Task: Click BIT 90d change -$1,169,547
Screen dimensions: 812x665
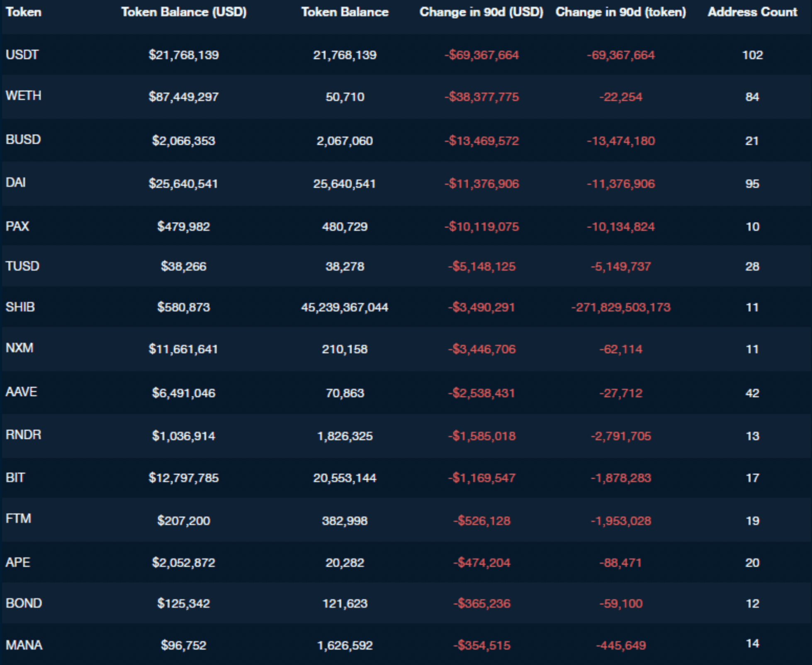Action: [481, 478]
